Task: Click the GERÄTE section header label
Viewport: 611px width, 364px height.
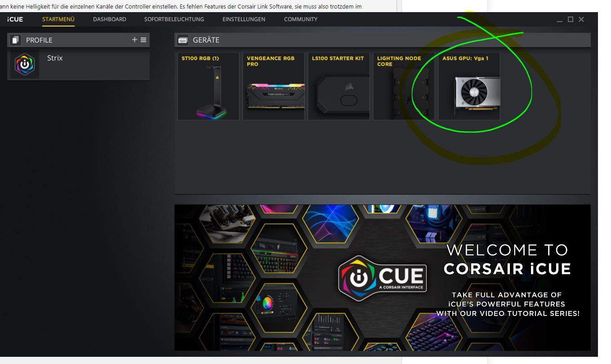Action: [206, 40]
